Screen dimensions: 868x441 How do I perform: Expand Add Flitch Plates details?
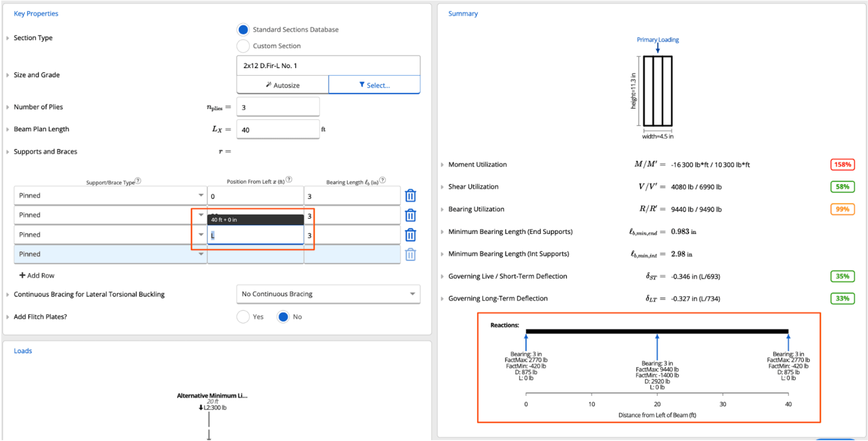(x=8, y=317)
